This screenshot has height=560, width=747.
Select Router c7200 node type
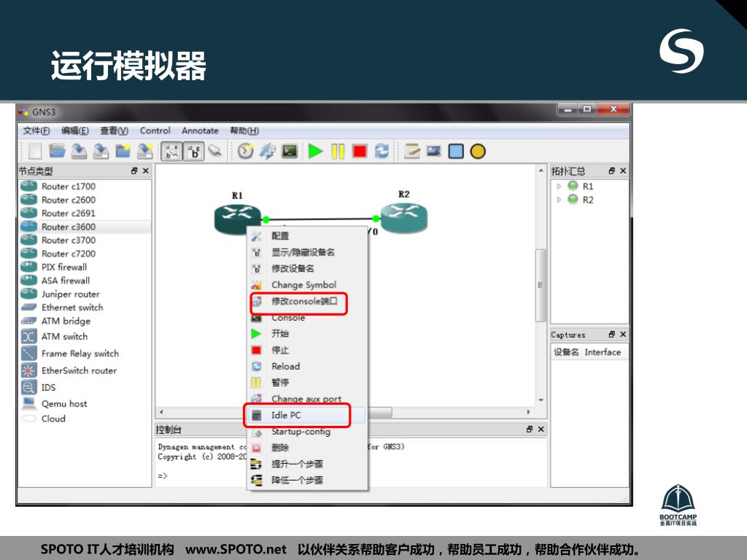point(85,254)
